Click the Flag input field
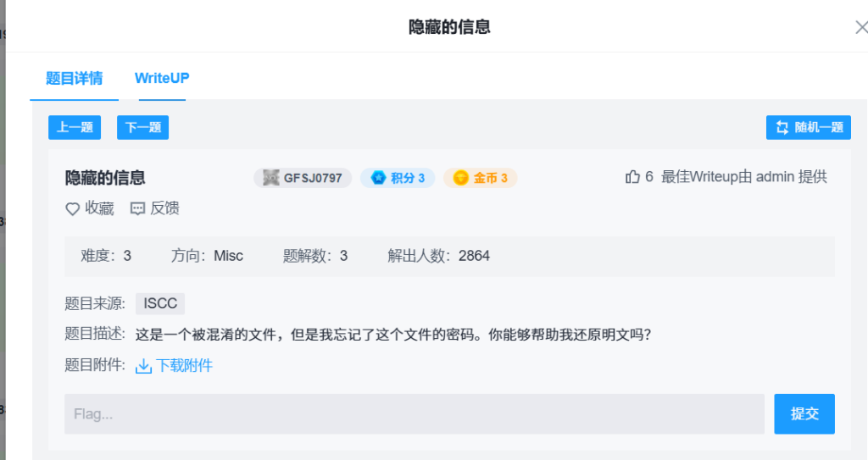This screenshot has height=460, width=868. tap(414, 413)
